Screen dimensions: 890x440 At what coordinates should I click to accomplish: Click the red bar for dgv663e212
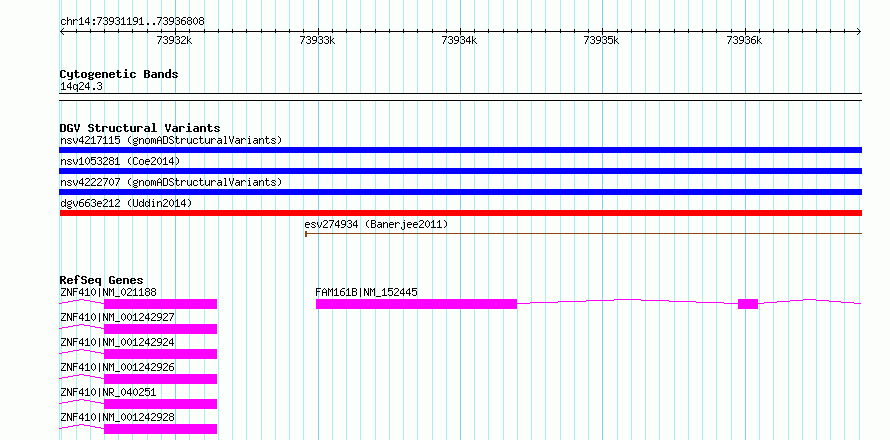tap(460, 213)
